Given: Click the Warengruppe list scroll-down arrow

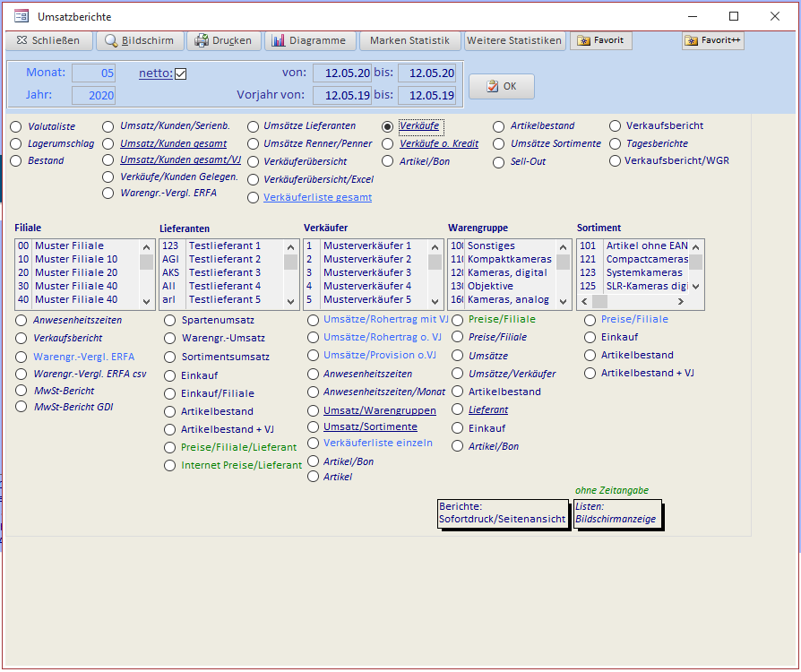Looking at the screenshot, I should coord(563,302).
